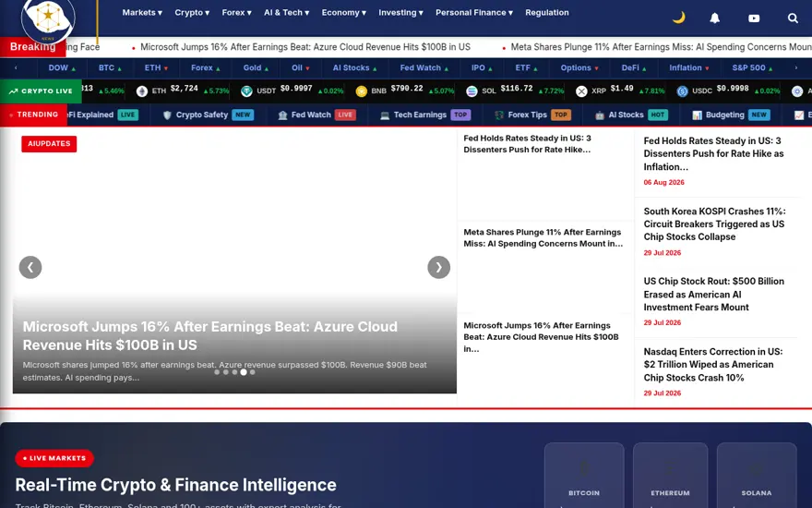Screen dimensions: 812x508
Task: Select the first carousel dot
Action: pos(217,372)
